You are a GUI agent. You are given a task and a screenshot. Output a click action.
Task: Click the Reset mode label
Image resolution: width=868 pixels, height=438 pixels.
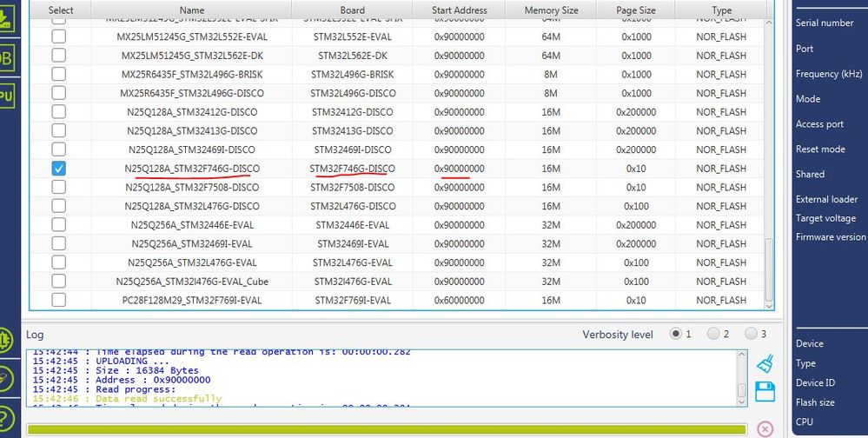pos(820,149)
